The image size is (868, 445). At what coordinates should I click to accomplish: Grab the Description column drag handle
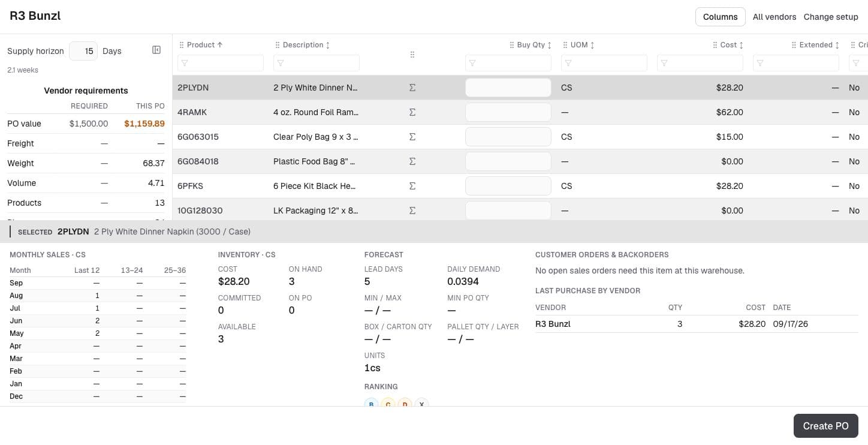pos(278,45)
